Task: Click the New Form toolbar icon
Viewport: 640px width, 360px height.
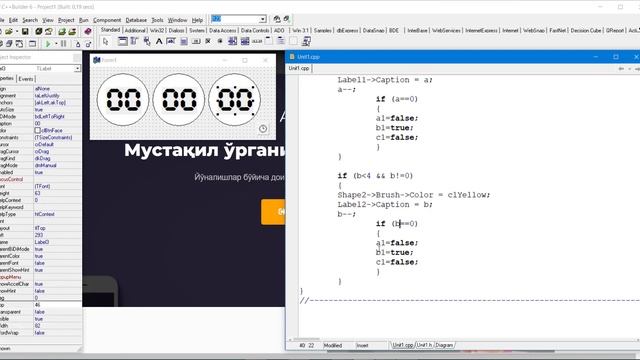Action: click(x=32, y=44)
